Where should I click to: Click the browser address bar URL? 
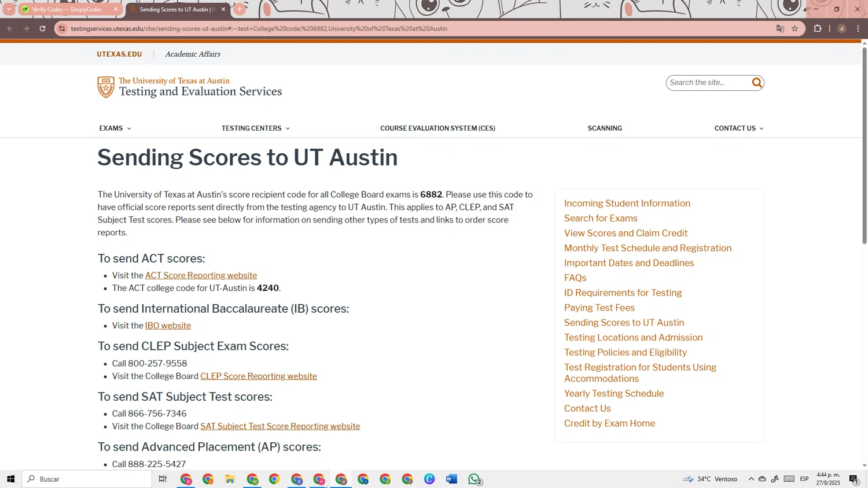click(x=259, y=28)
